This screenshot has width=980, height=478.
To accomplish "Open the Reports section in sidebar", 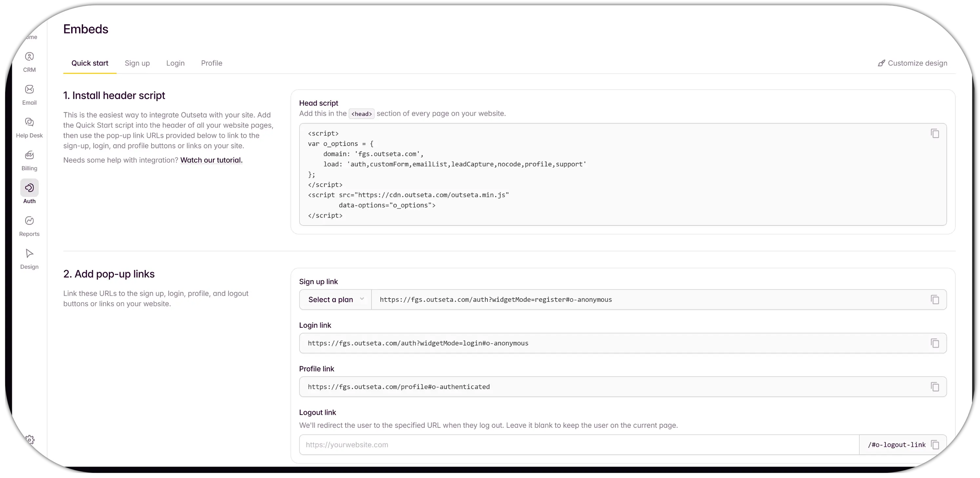I will (x=29, y=226).
